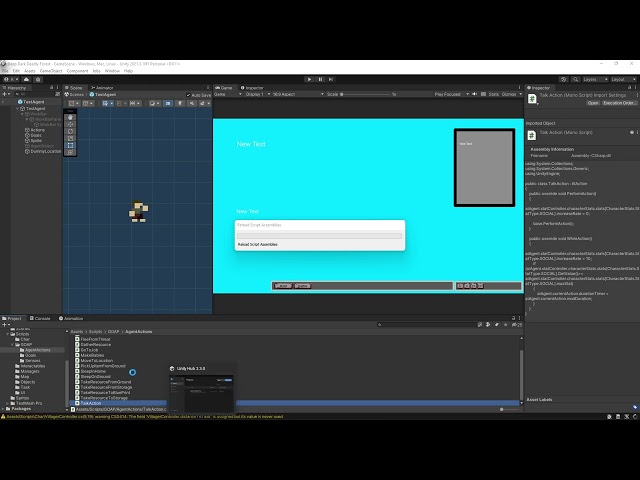The height and width of the screenshot is (480, 640).
Task: Select DummyLocation in Hierarchy
Action: (x=42, y=151)
